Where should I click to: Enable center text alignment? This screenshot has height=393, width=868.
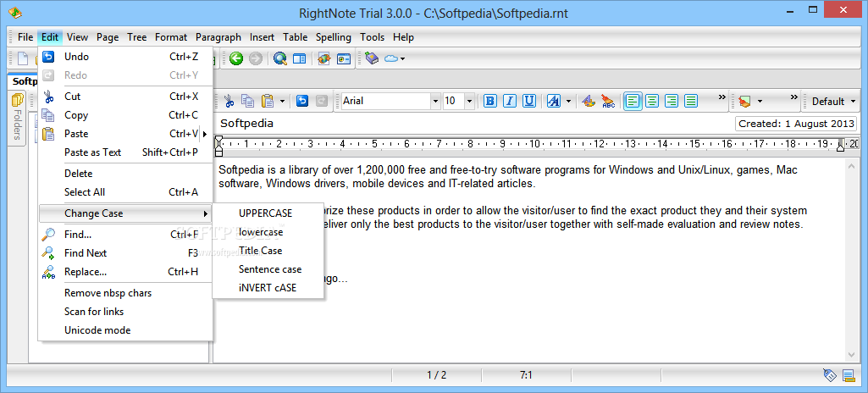[x=653, y=101]
